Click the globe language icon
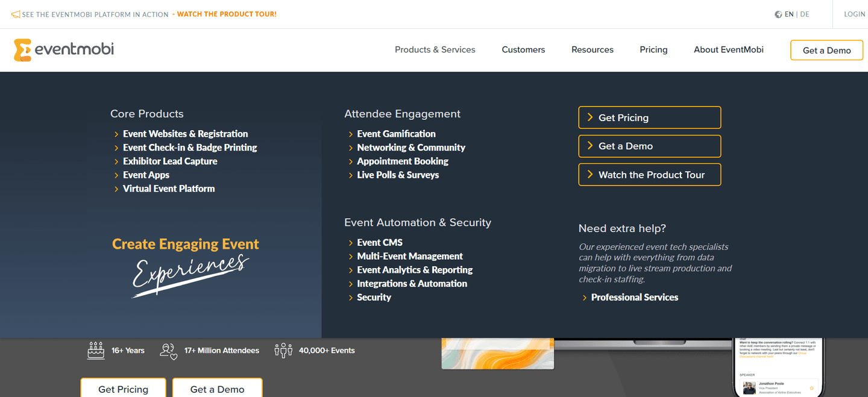The width and height of the screenshot is (868, 397). (778, 14)
